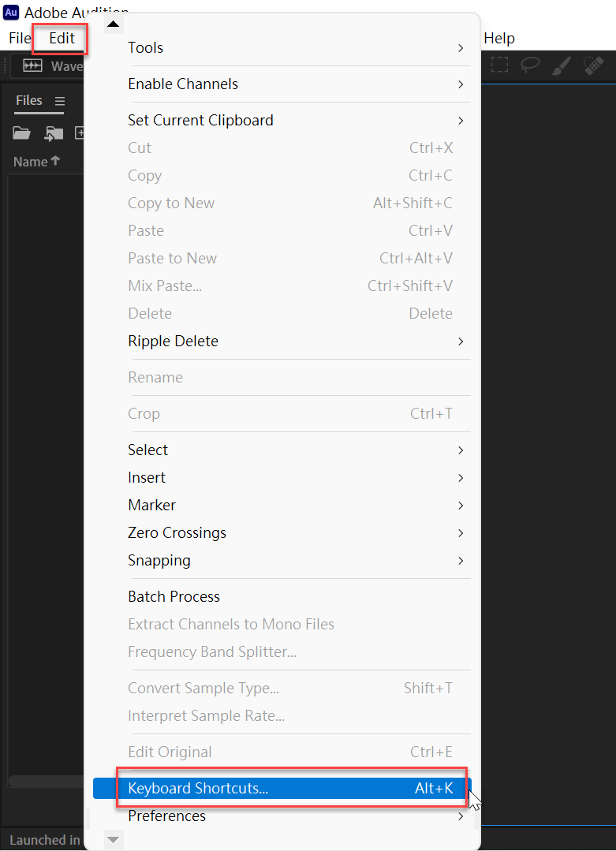This screenshot has width=616, height=851.
Task: Open the Files panel hamburger menu
Action: pos(60,101)
